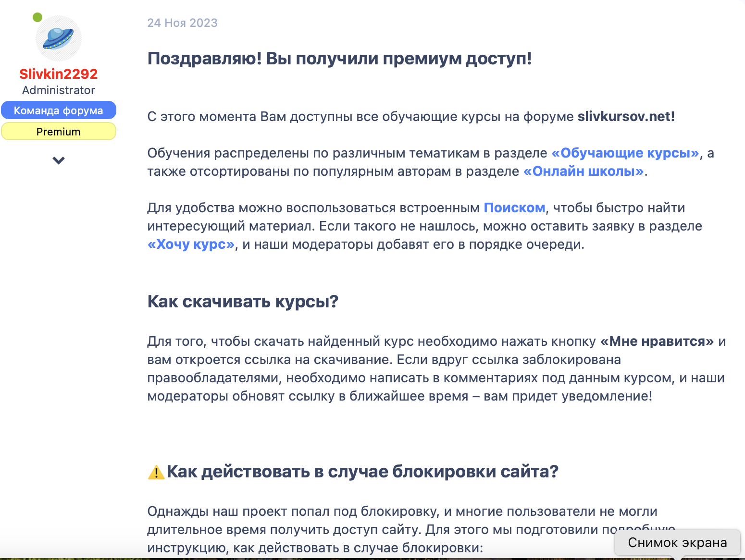Click heading Поздравляю! Вы получили премиум доступ!
Screen dimensions: 745x560
pos(339,59)
